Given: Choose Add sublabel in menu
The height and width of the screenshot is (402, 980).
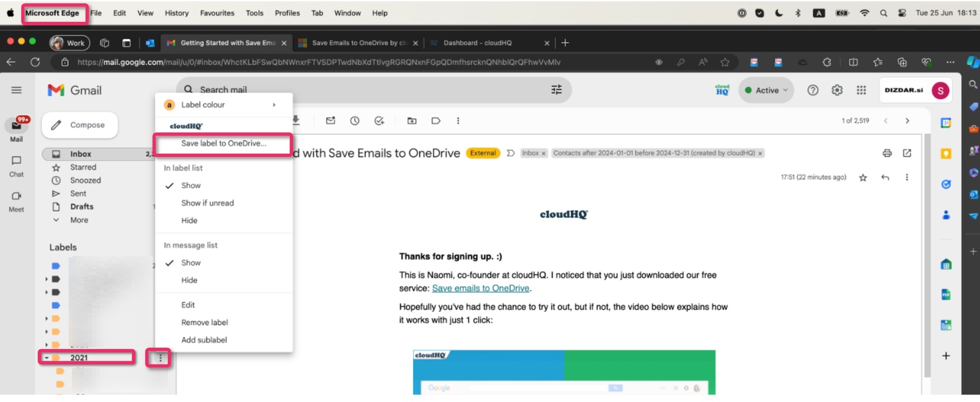Looking at the screenshot, I should [224, 340].
